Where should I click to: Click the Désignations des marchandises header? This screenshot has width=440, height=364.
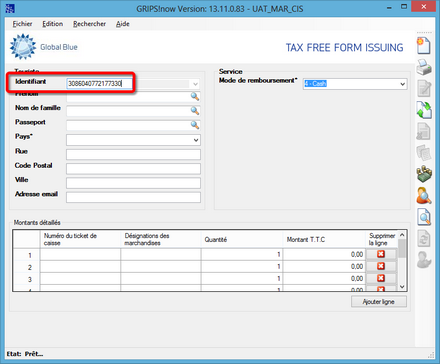[x=161, y=239]
